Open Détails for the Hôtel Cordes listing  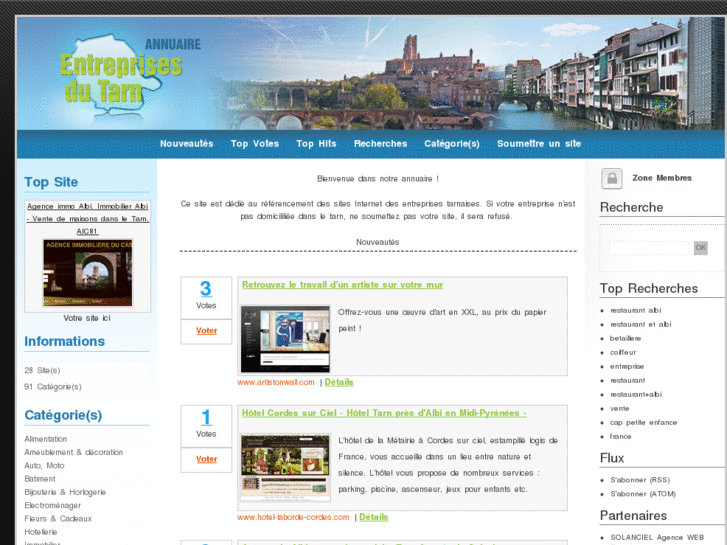(374, 517)
